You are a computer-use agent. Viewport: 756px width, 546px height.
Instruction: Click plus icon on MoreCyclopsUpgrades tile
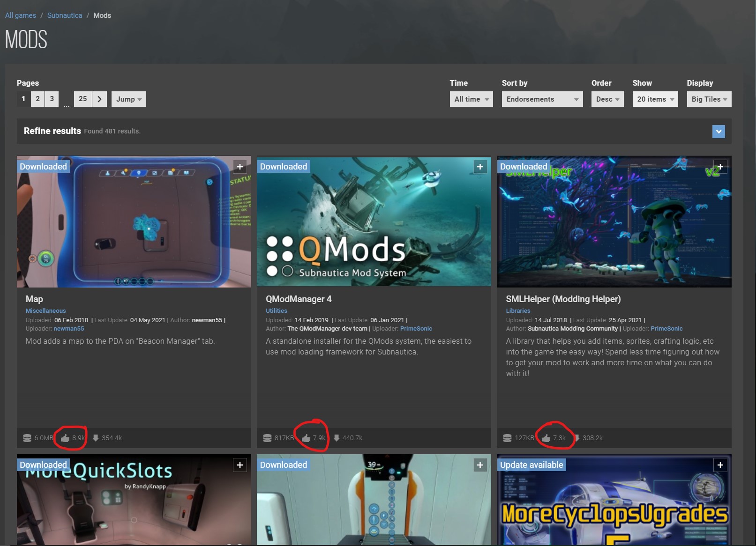coord(720,465)
